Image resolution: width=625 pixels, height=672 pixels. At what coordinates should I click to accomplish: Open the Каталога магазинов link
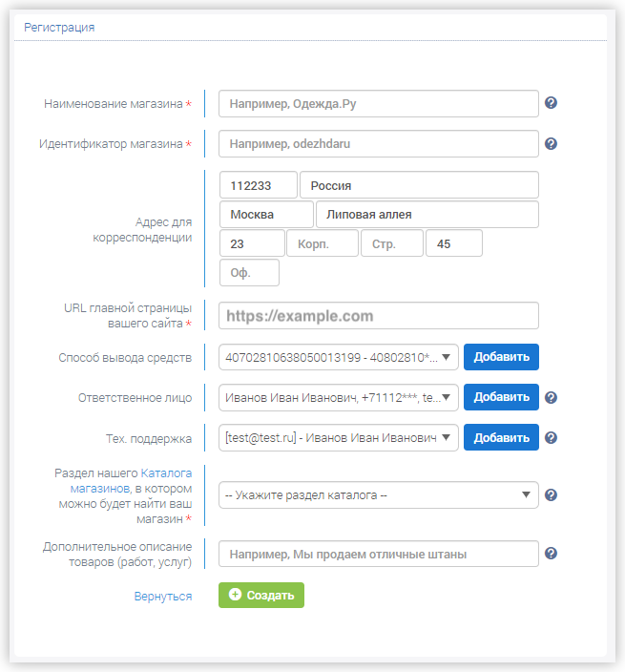131,481
